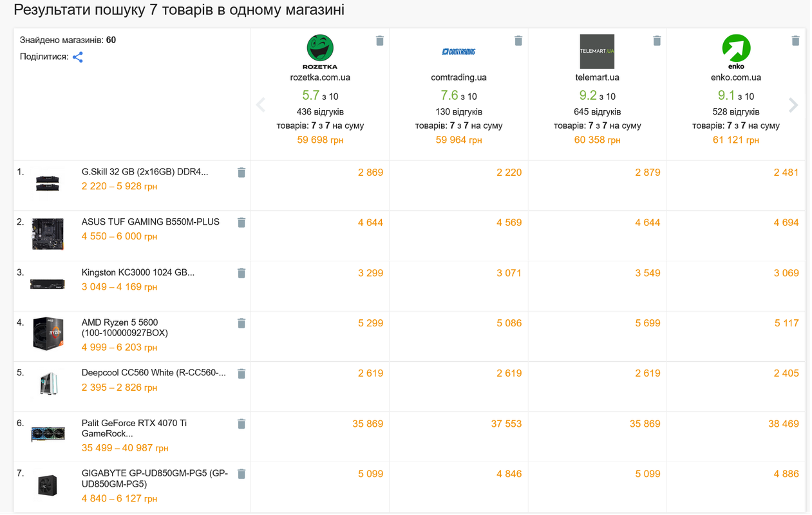Delete Deepcool CC560 White item
The width and height of the screenshot is (812, 515).
click(x=241, y=373)
